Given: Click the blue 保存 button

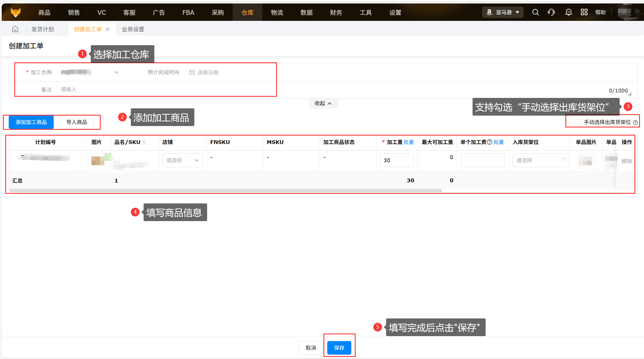Looking at the screenshot, I should (339, 348).
